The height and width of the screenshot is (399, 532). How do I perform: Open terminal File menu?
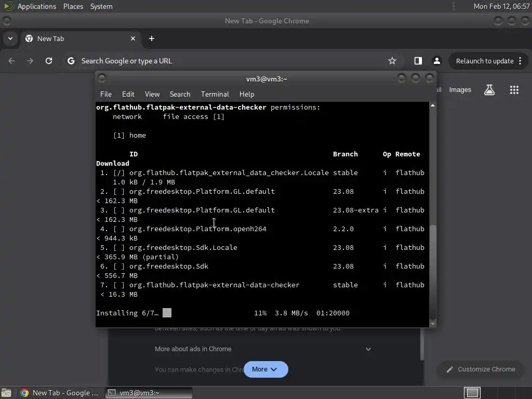(x=106, y=94)
